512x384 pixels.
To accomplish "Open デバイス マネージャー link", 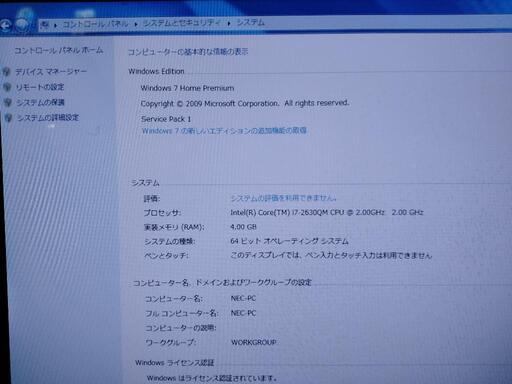I will (x=51, y=72).
